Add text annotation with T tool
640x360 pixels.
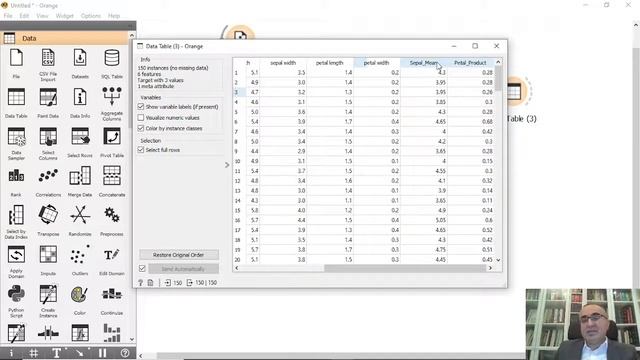(57, 353)
